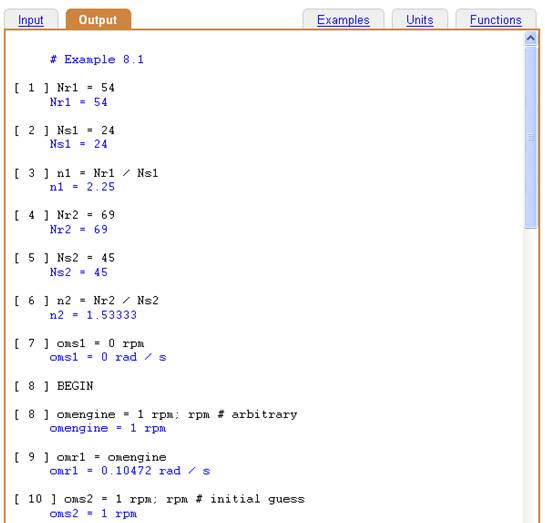Click the scrollbar up arrow
The height and width of the screenshot is (523, 545).
click(530, 38)
